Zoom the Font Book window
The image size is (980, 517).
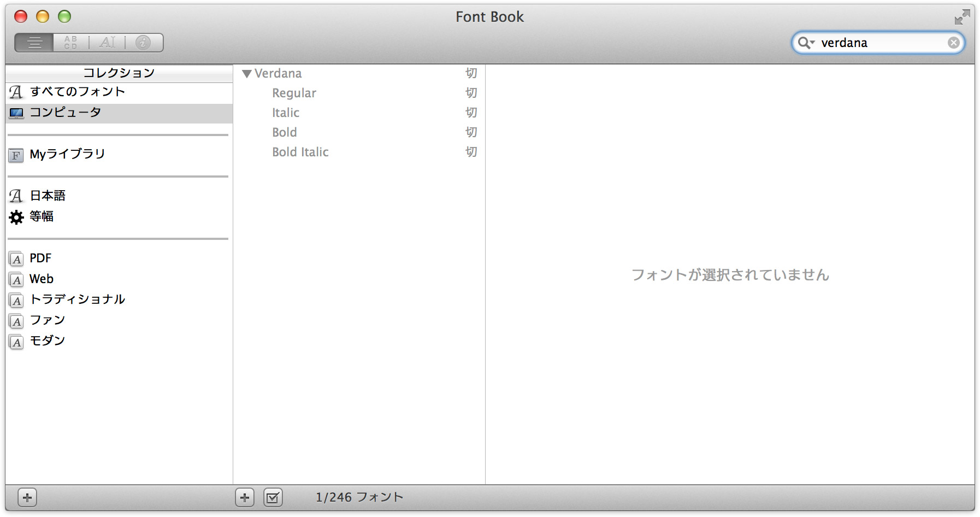64,16
